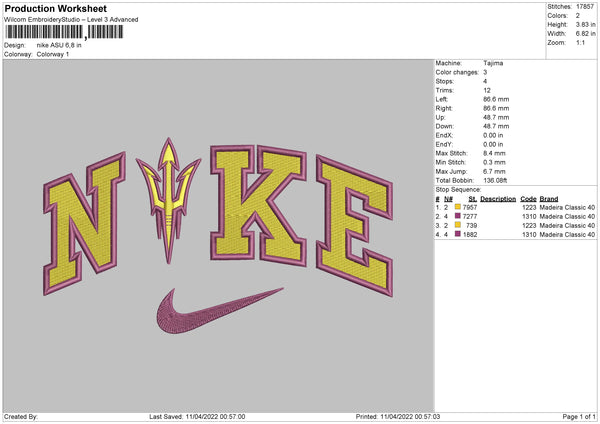This screenshot has height=424, width=600.
Task: Click the Max Jump value 6.7 mm
Action: click(494, 171)
